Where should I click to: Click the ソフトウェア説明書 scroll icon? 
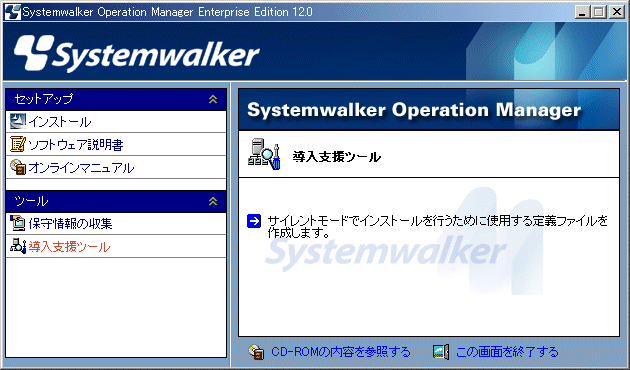17,144
